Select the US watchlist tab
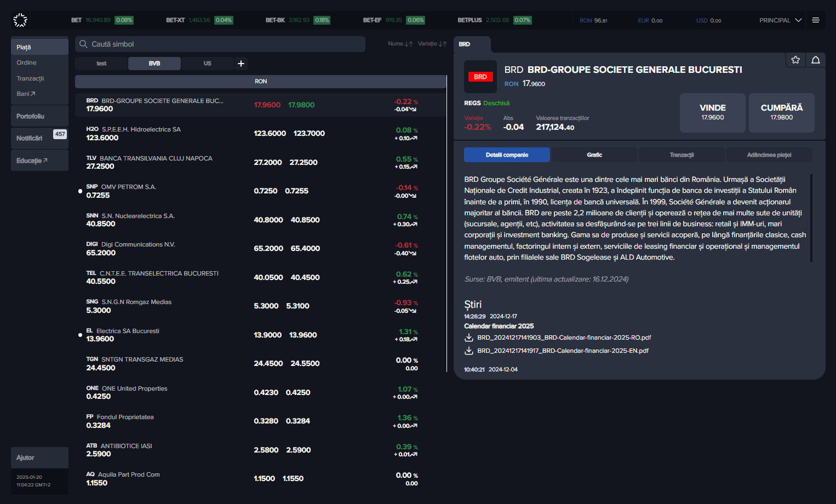 (207, 64)
